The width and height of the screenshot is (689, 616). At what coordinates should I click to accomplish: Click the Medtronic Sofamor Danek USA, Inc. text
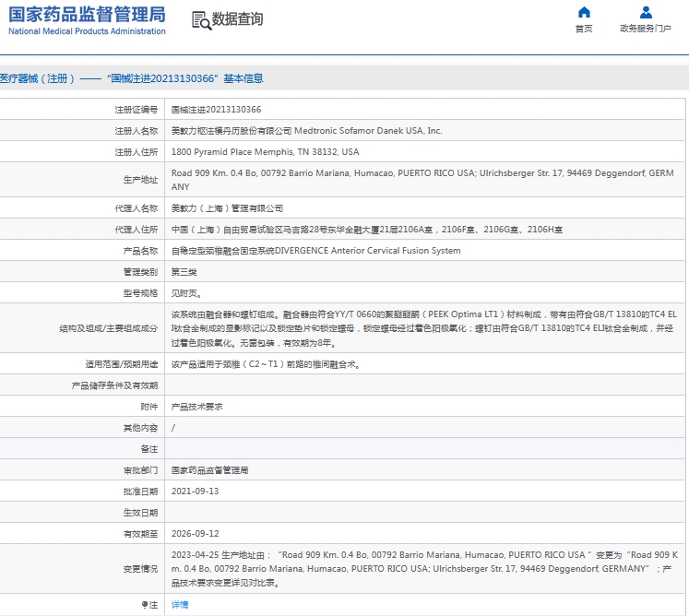click(x=368, y=131)
